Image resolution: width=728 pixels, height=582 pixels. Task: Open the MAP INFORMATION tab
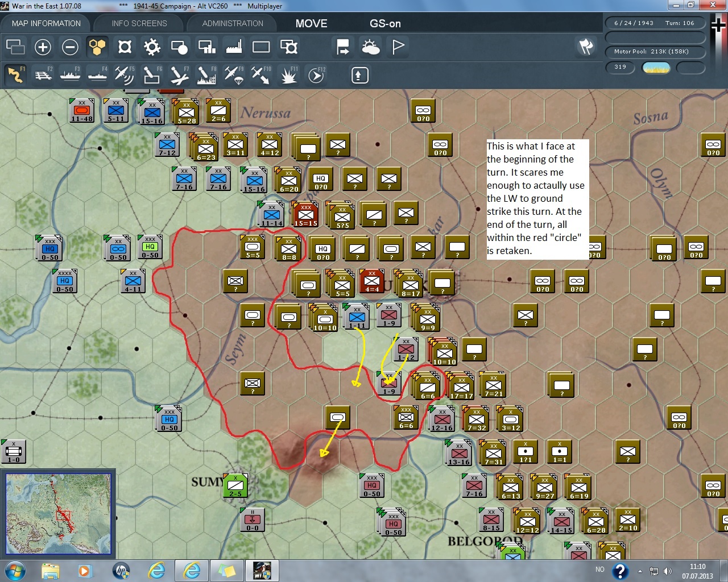[46, 23]
